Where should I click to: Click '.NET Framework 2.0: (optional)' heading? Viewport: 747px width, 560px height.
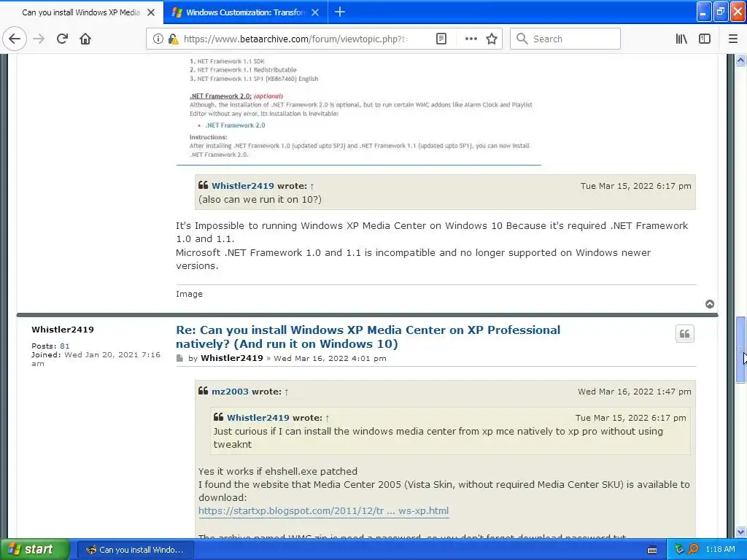[236, 96]
